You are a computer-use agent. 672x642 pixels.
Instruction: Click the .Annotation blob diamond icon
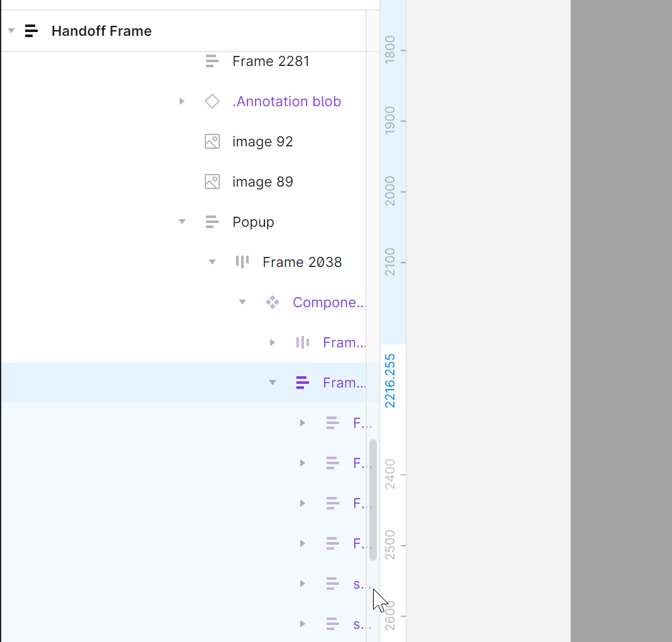pos(212,102)
